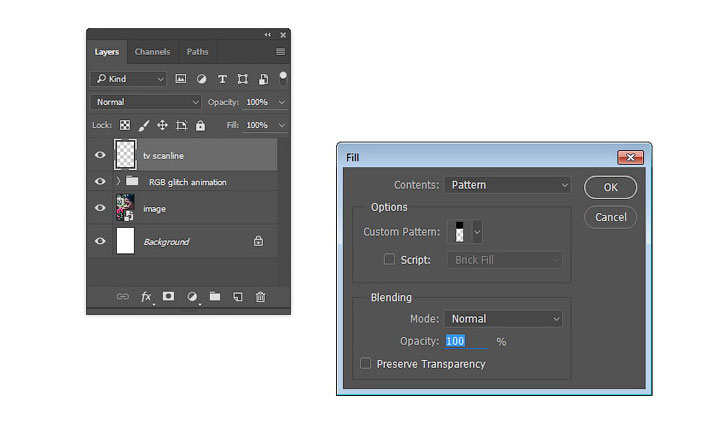
Task: Filter by adjustment layers icon
Action: (x=201, y=79)
